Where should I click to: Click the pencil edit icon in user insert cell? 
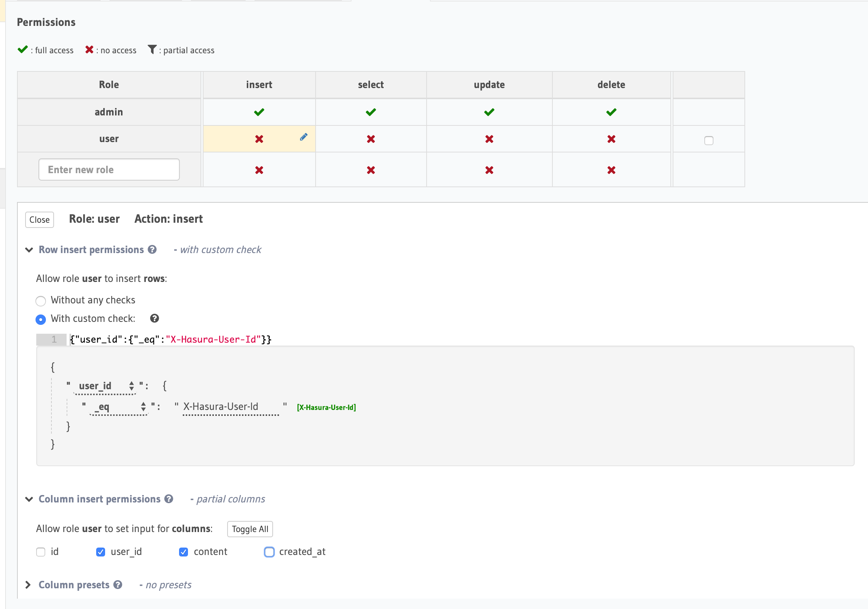coord(303,137)
